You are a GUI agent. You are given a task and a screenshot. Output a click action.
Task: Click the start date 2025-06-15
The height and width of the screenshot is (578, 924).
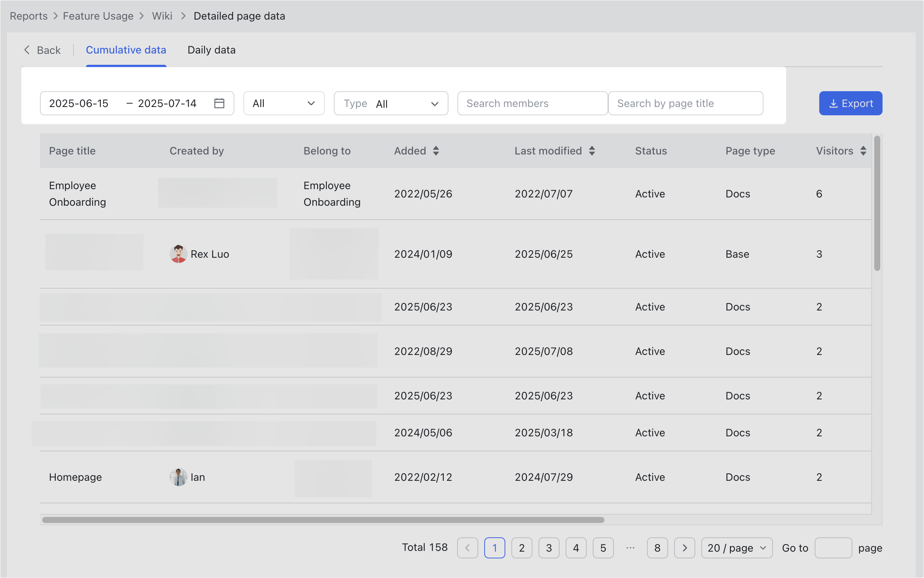click(x=79, y=103)
